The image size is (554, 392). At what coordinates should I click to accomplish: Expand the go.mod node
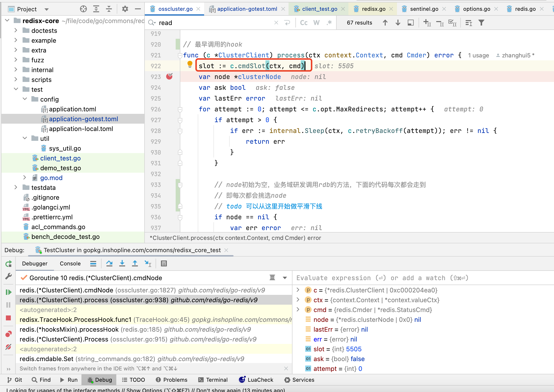[x=25, y=178]
